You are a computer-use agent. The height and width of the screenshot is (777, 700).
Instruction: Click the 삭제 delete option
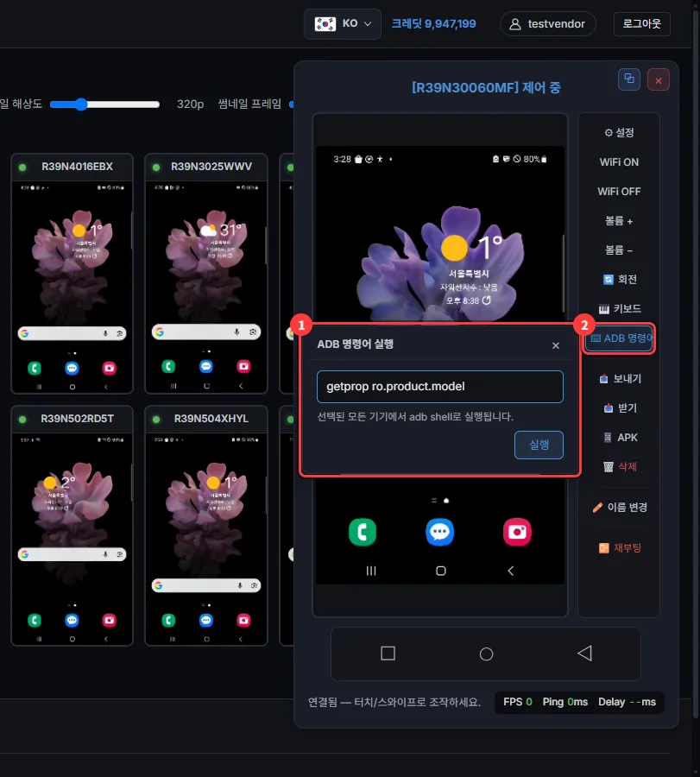click(619, 467)
